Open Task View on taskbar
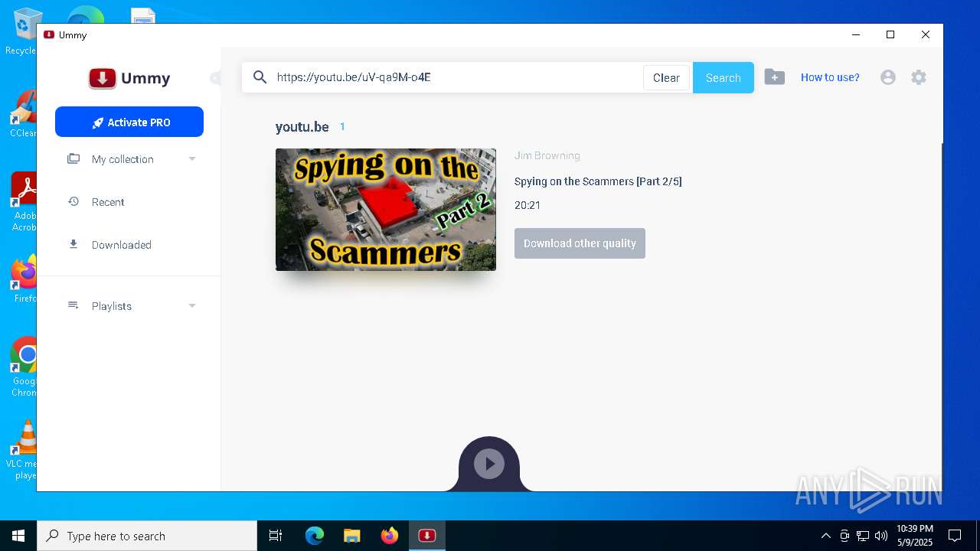980x551 pixels. pos(276,536)
